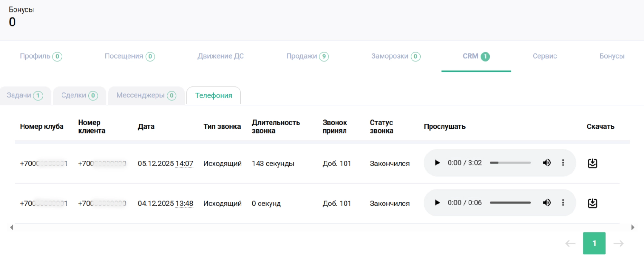The height and width of the screenshot is (269, 644).
Task: Switch to the Сделки sub-tab
Action: click(80, 95)
